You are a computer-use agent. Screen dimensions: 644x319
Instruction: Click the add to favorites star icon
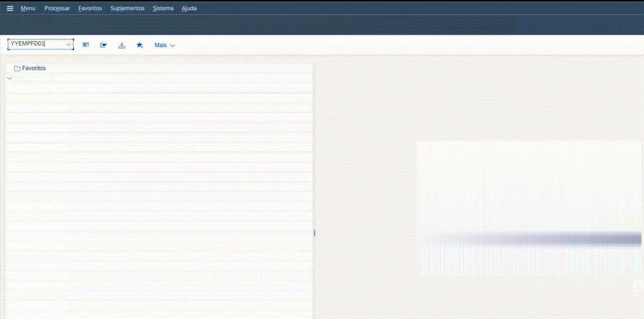point(140,45)
